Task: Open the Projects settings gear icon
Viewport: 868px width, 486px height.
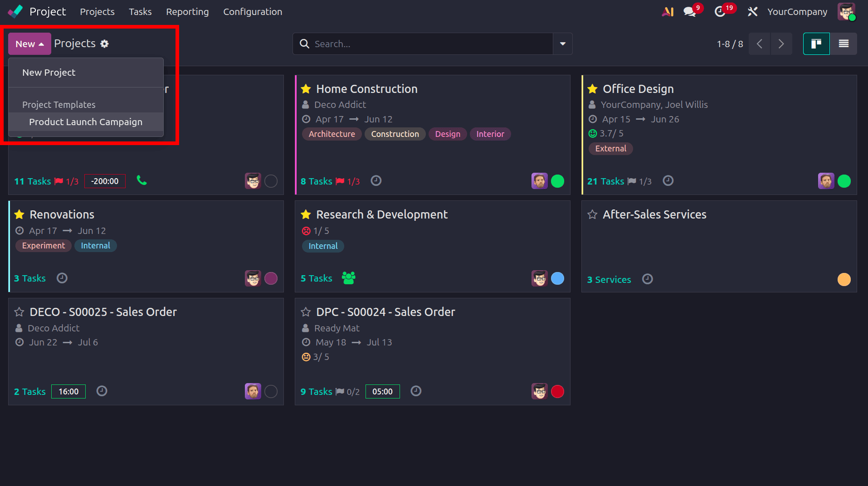Action: [104, 44]
